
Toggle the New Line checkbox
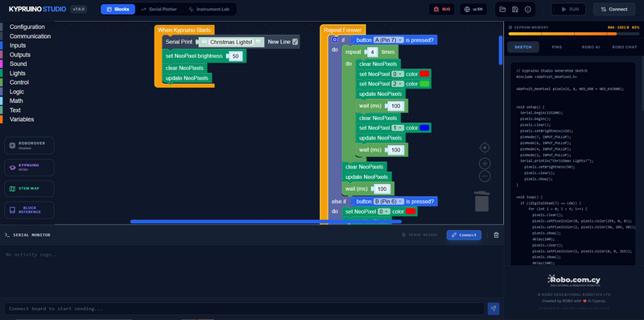[x=295, y=42]
